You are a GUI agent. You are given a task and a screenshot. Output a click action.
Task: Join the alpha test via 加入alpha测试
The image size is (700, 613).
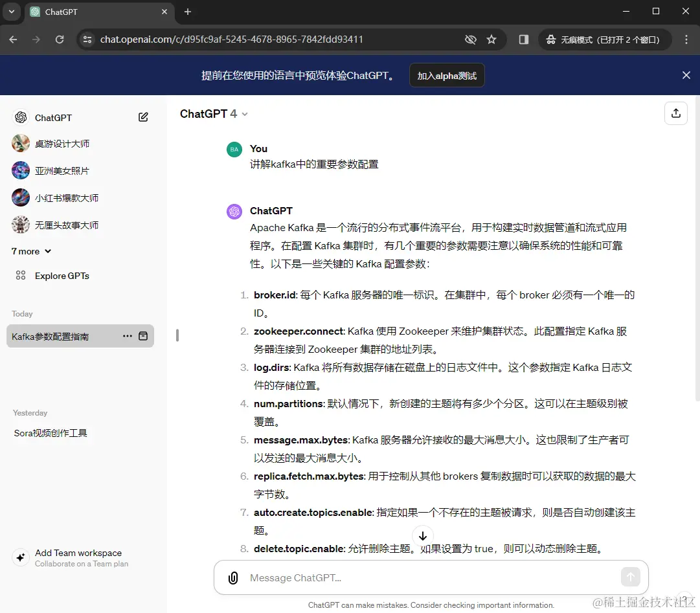[x=447, y=75]
